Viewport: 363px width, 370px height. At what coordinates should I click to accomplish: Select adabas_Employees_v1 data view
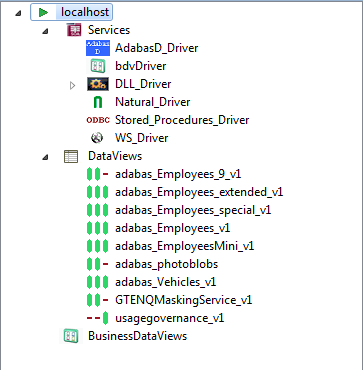click(x=173, y=228)
